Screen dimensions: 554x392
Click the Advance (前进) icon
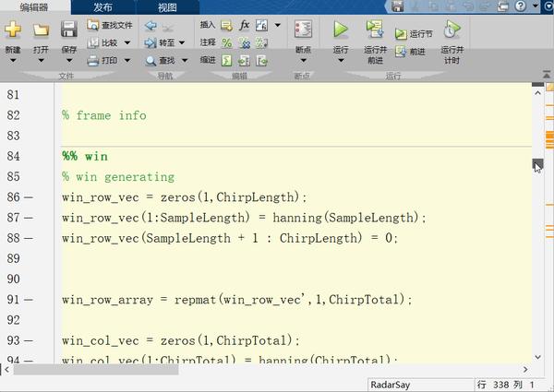[x=401, y=52]
